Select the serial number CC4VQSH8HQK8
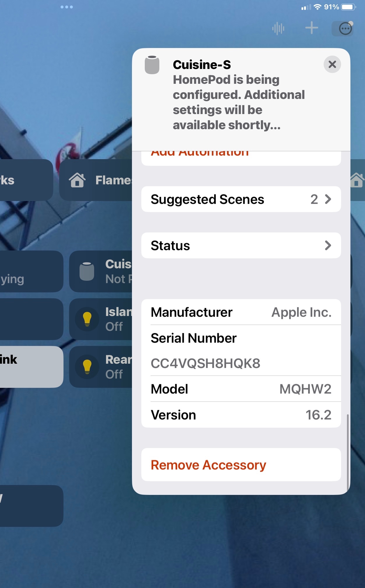 [205, 363]
